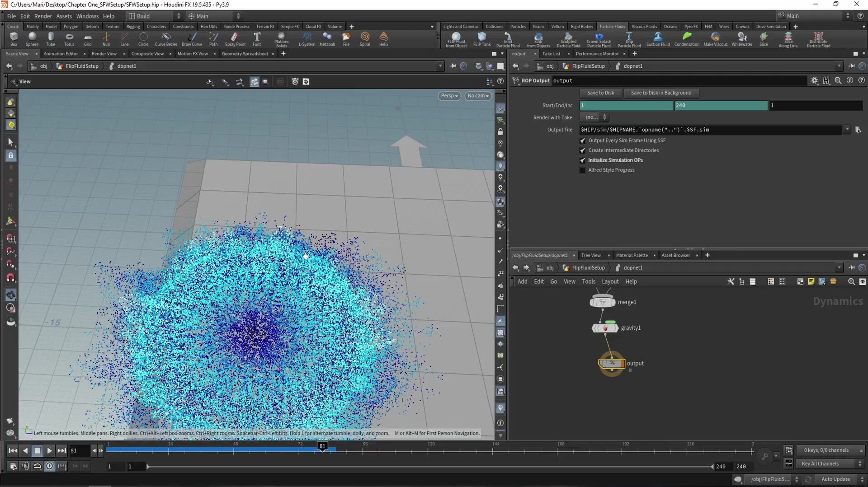Click Save to Disk in Background
Image resolution: width=868 pixels, height=487 pixels.
(660, 93)
